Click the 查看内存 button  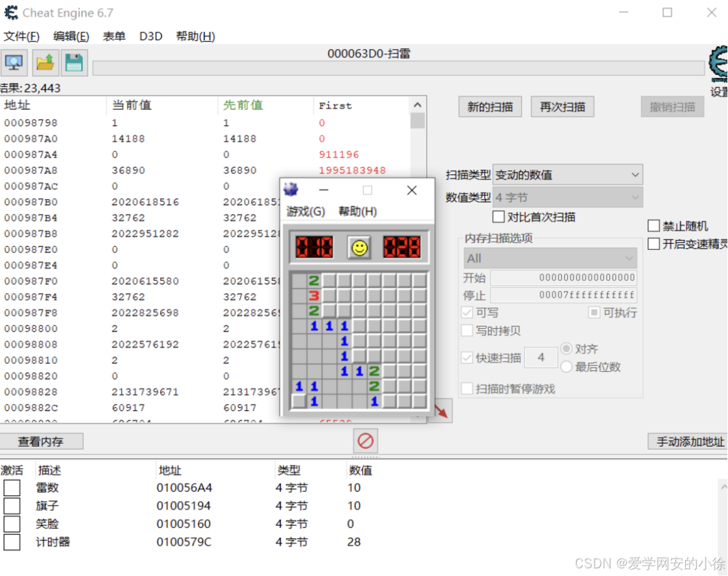click(x=41, y=441)
